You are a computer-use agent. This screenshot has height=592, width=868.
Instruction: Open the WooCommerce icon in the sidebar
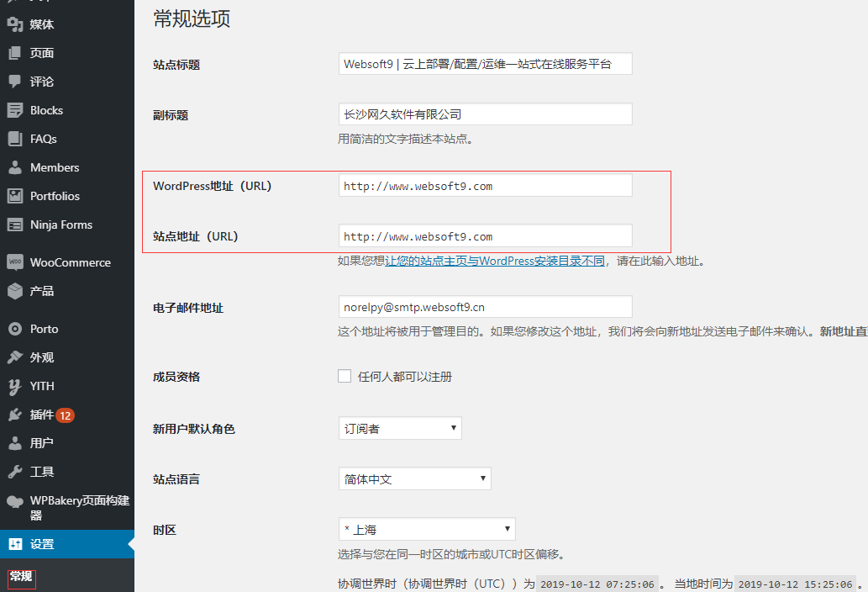pyautogui.click(x=14, y=262)
